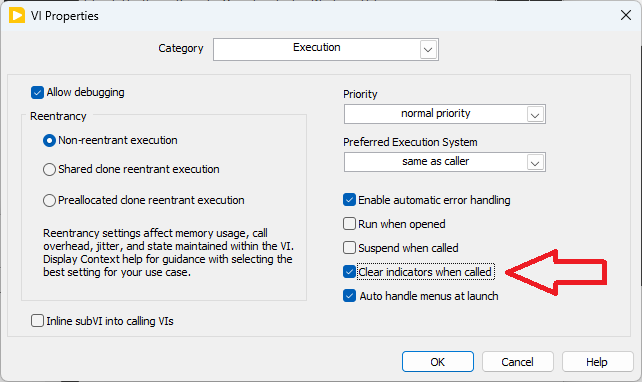Click the Execution category combo box

point(326,50)
